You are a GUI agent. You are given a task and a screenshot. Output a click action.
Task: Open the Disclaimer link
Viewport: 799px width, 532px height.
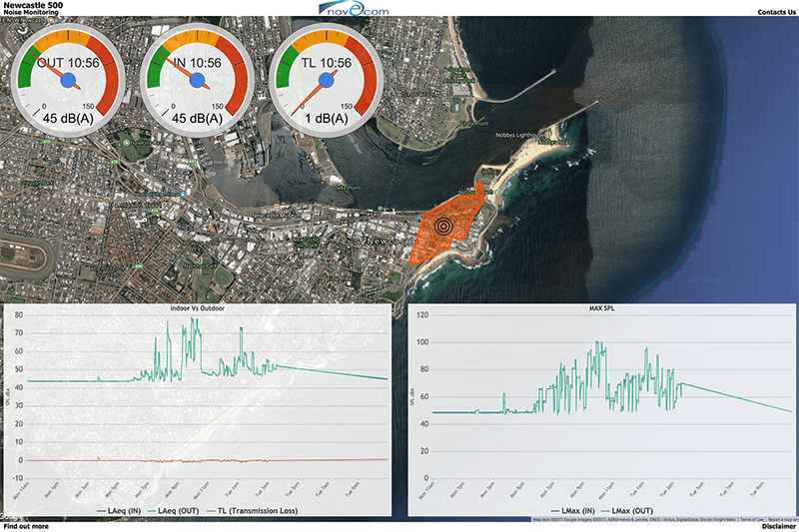(x=778, y=526)
